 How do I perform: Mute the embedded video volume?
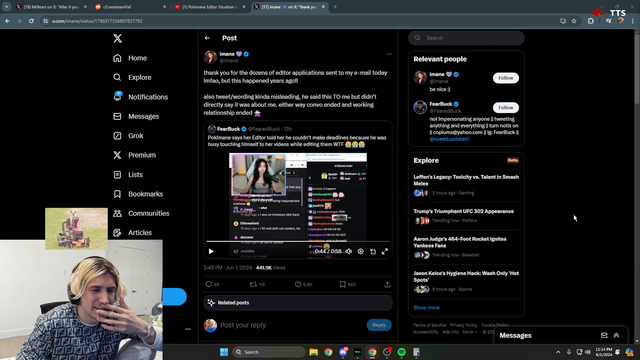coord(349,251)
